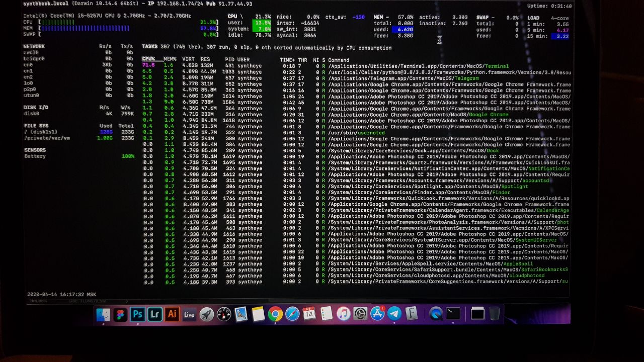Click the date and time stamp

[61, 294]
